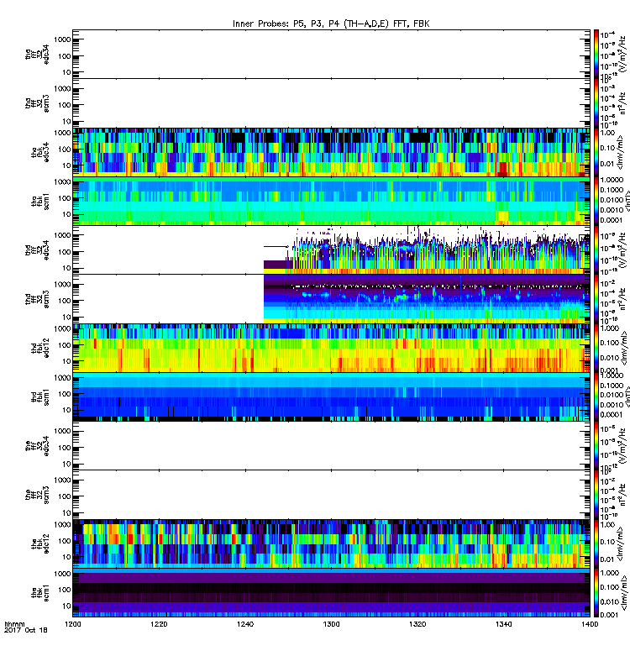Click the "thd fbk edc12" panel label
Image resolution: width=630 pixels, height=672 pixels.
point(40,348)
